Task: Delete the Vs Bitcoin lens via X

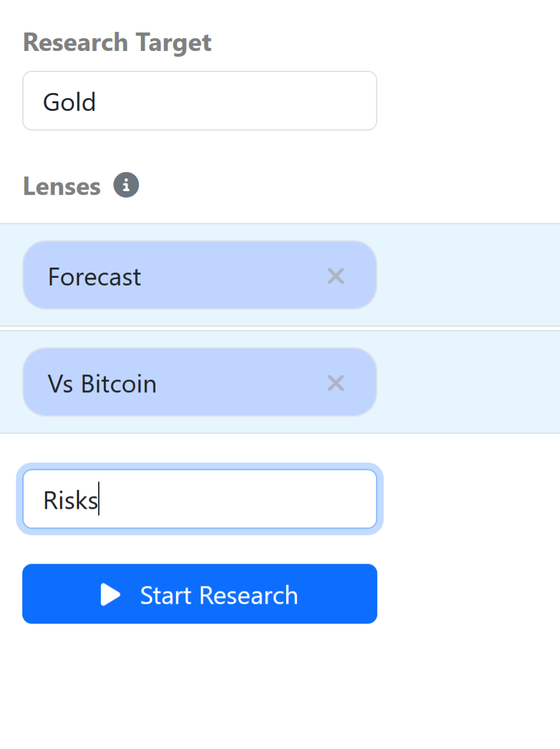Action: (336, 383)
